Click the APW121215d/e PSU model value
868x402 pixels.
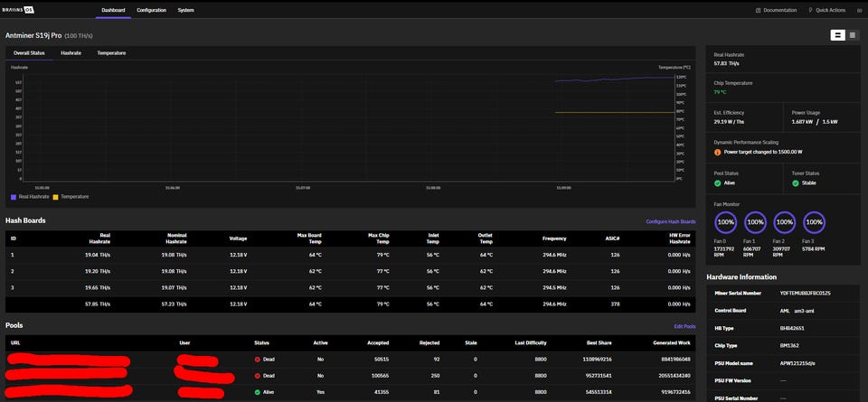pos(797,363)
